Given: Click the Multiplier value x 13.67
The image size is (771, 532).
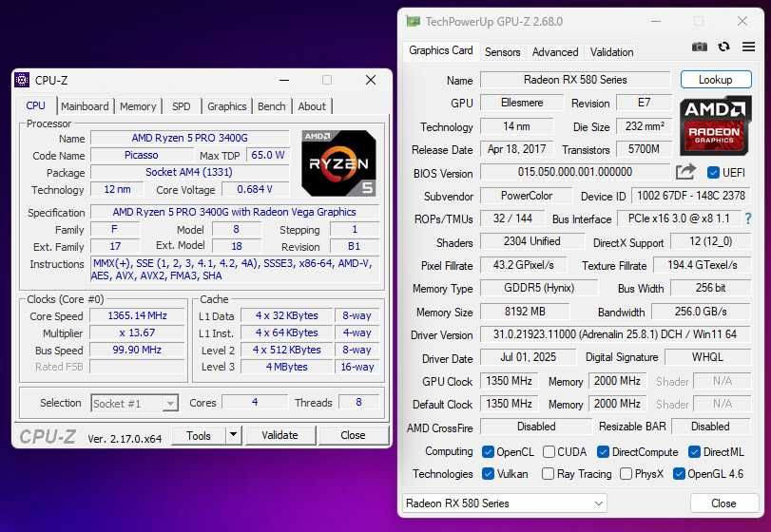Looking at the screenshot, I should [x=137, y=333].
